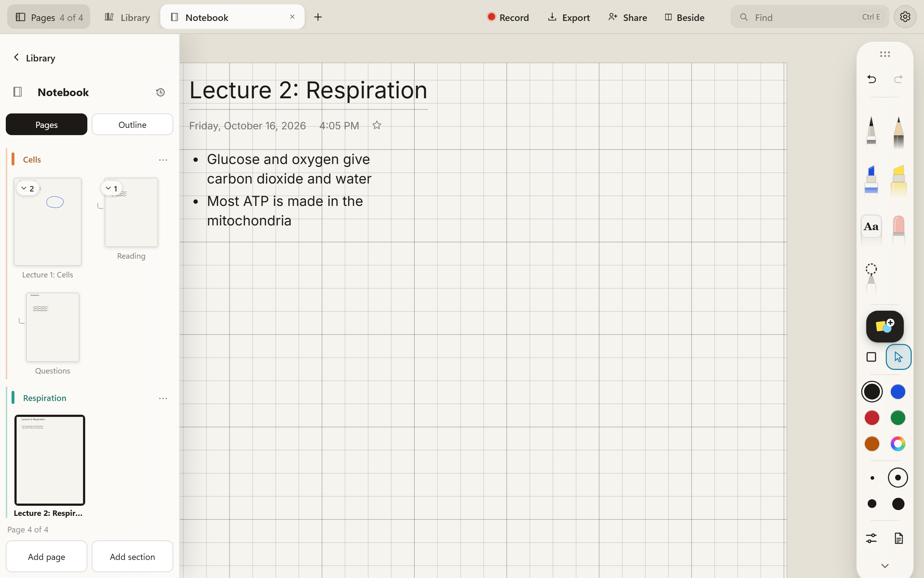
Task: Open the Lecture 1: Cells page thumbnail
Action: (x=48, y=222)
